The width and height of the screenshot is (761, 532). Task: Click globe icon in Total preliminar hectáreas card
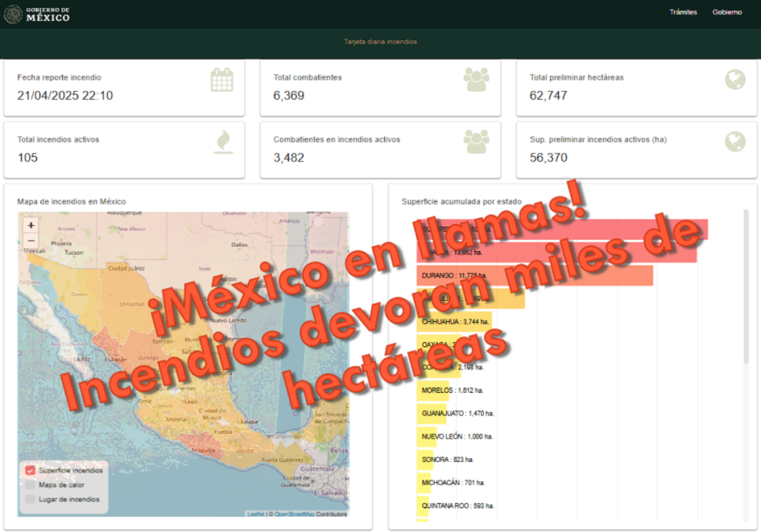coord(735,79)
